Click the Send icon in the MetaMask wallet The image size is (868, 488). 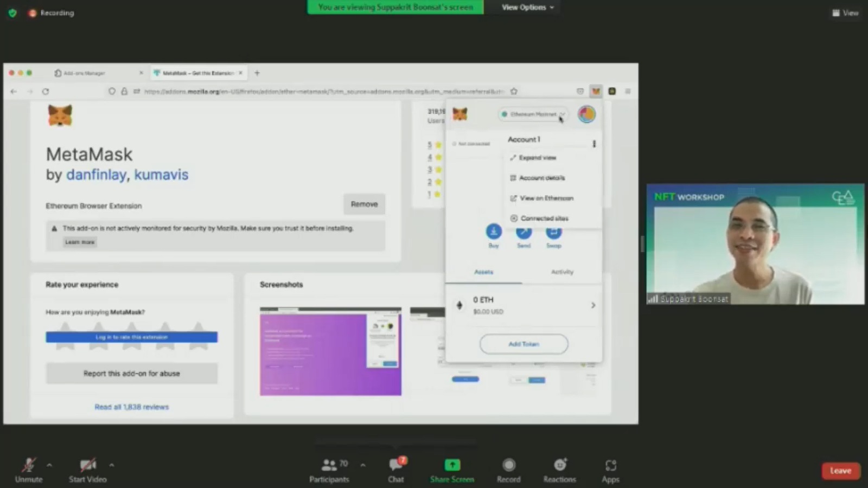coord(524,232)
